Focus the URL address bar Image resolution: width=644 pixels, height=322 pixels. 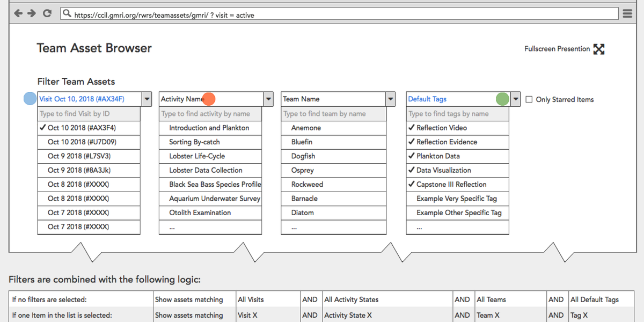(x=339, y=14)
